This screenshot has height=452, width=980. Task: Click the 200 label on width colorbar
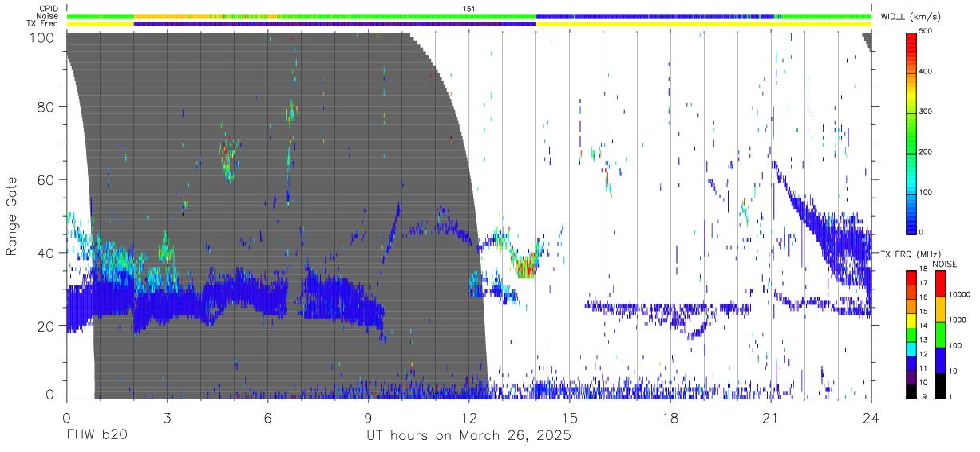coord(924,151)
